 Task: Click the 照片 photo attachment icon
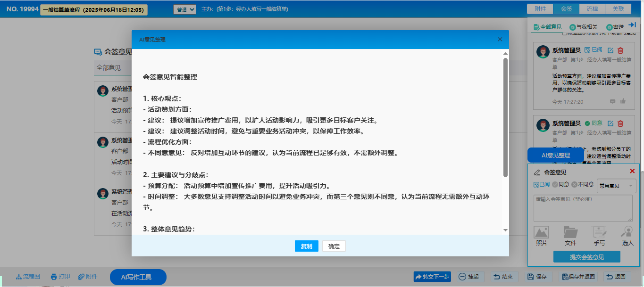(541, 232)
